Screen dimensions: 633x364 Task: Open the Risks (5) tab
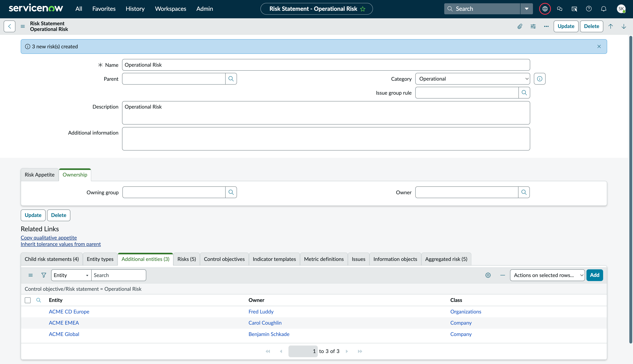[x=187, y=259]
